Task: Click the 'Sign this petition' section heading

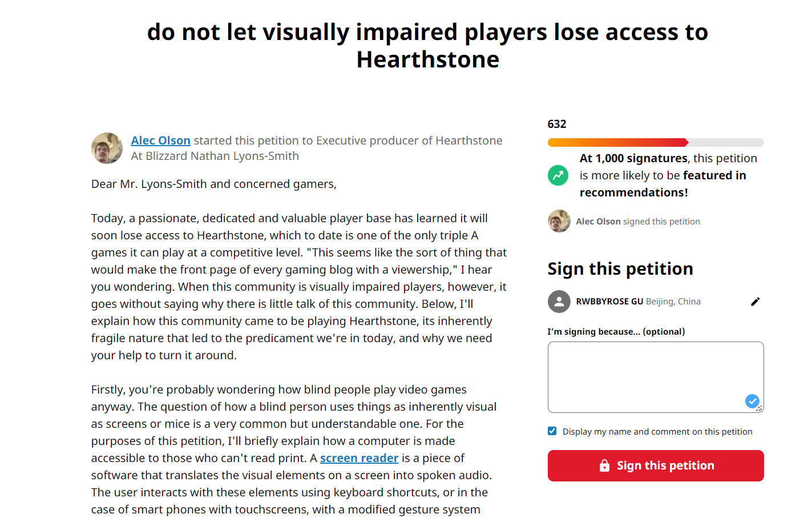Action: click(x=620, y=269)
